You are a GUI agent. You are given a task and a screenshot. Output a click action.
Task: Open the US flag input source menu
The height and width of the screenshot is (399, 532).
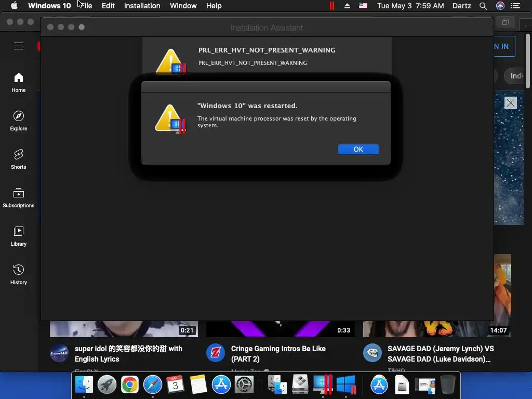click(x=363, y=6)
